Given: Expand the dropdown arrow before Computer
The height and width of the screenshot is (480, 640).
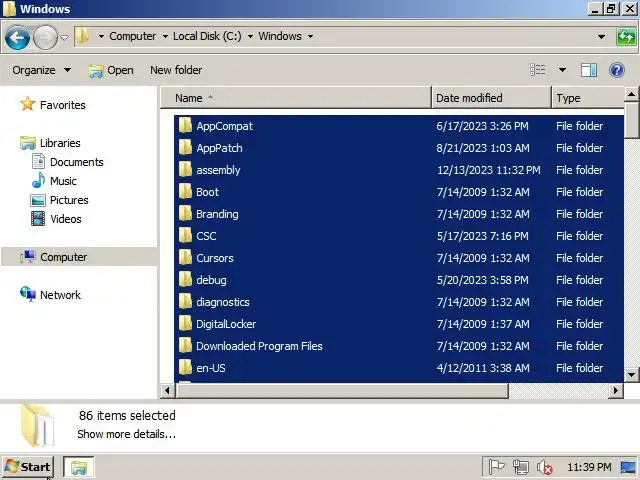Looking at the screenshot, I should (x=101, y=36).
